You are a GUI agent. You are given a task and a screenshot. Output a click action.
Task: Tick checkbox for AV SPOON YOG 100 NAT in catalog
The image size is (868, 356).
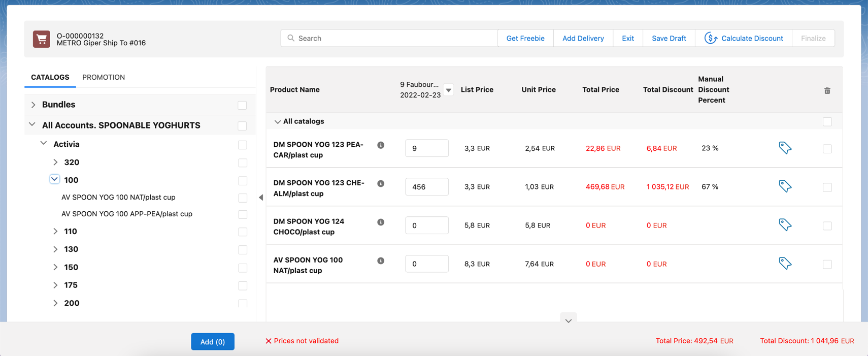[x=243, y=198]
